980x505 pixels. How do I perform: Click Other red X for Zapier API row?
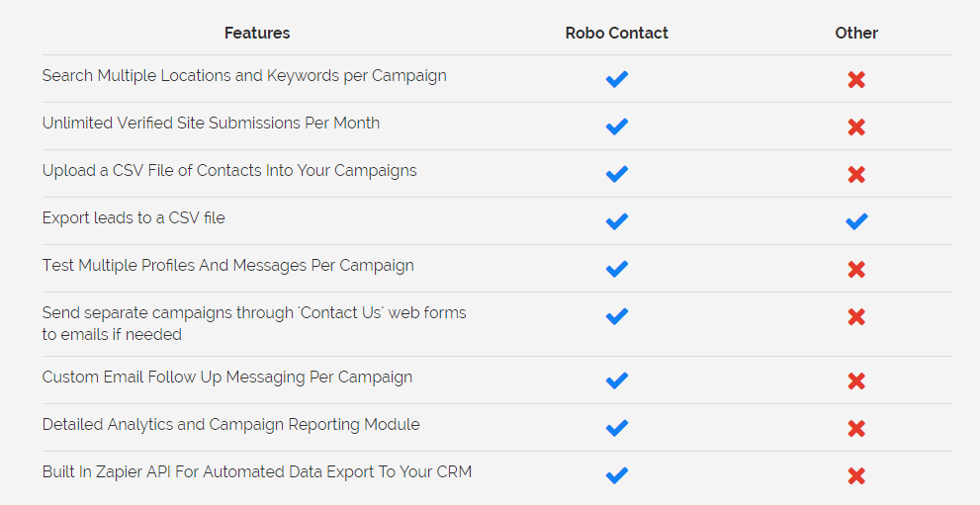[x=856, y=475]
